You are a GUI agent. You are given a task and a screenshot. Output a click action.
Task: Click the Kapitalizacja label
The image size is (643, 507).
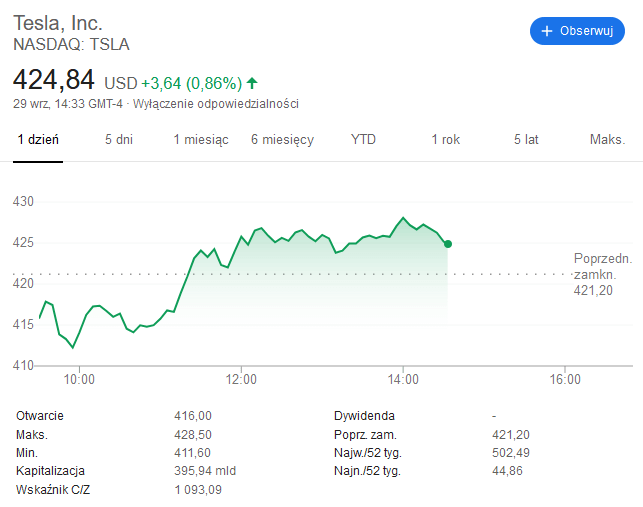50,470
